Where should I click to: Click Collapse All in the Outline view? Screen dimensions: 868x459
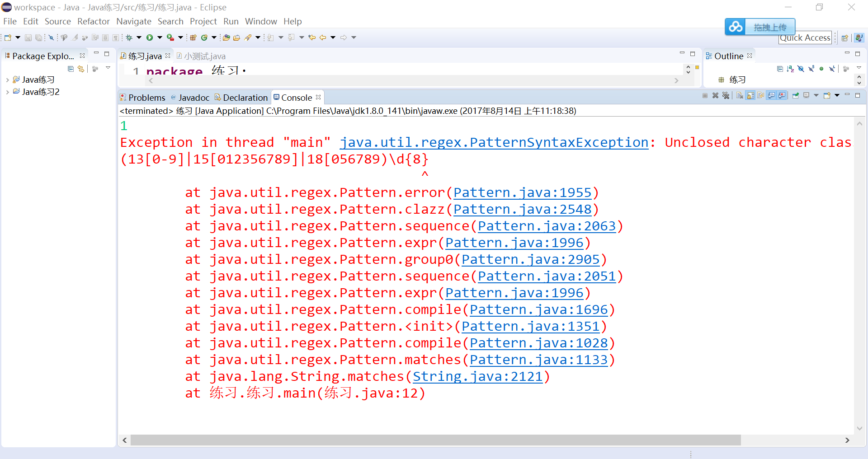coord(780,69)
